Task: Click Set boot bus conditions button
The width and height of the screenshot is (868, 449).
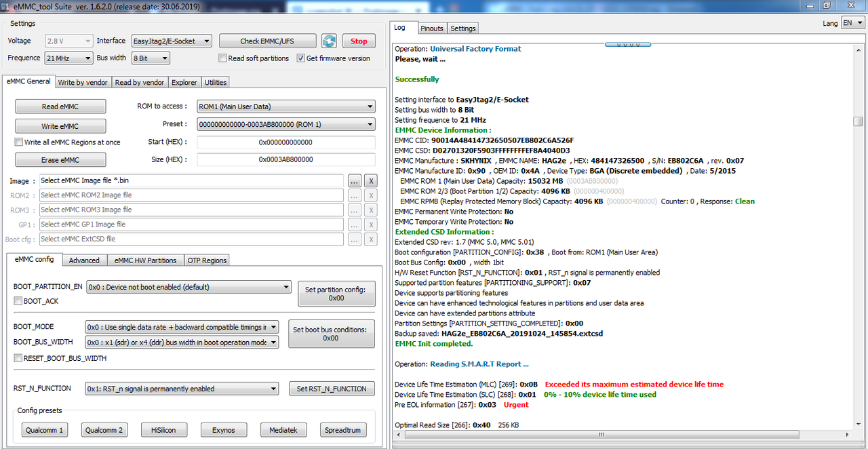Action: (330, 334)
